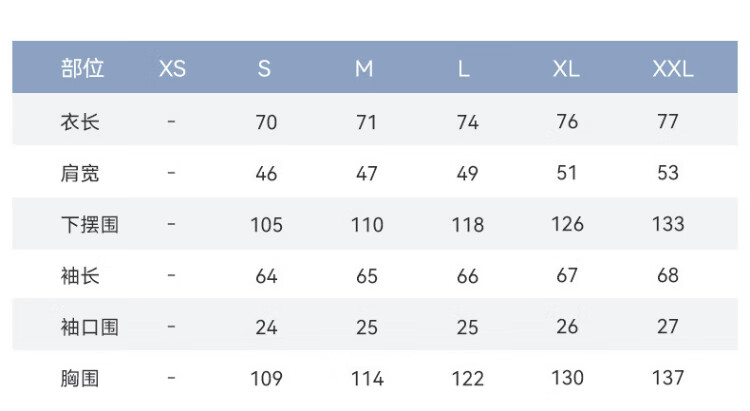Select the 胸围 value 137 for size XXL

click(x=668, y=377)
